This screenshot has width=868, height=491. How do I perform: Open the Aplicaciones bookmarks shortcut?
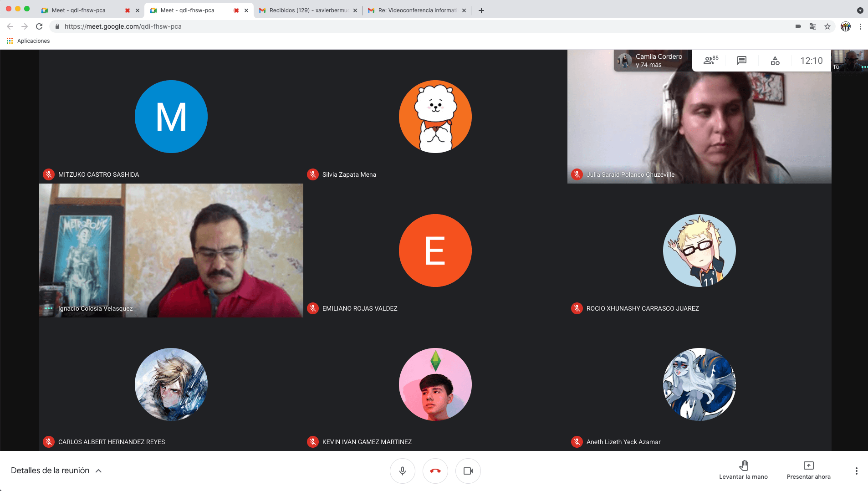[x=28, y=41]
